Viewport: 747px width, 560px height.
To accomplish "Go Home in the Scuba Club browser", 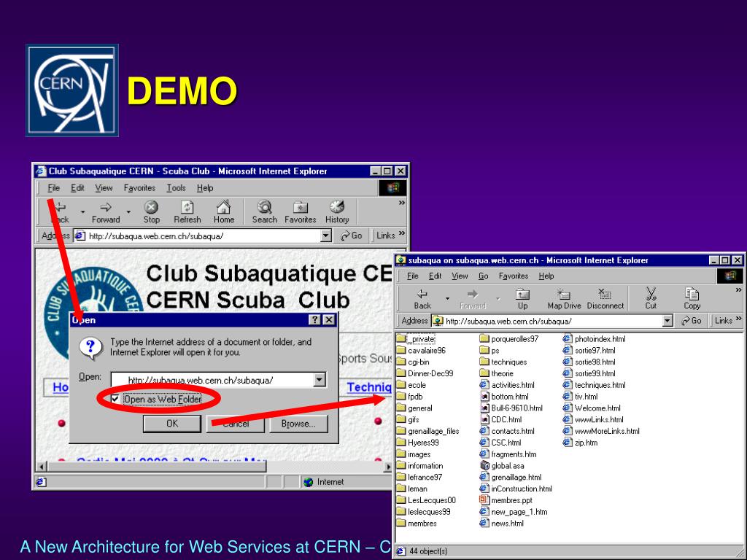I will click(x=223, y=212).
